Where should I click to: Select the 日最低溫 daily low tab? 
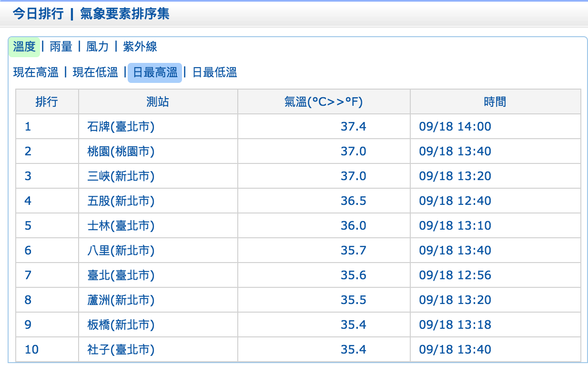tap(214, 72)
